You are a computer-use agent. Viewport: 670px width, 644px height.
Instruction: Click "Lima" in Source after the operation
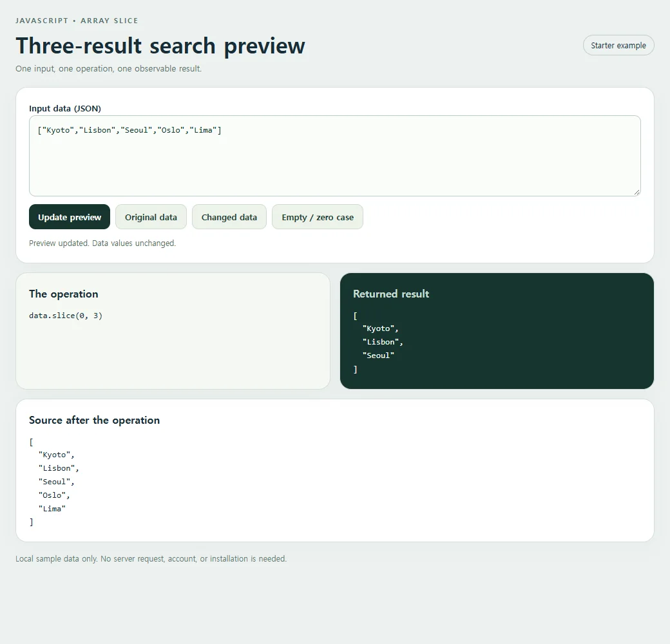pos(52,509)
